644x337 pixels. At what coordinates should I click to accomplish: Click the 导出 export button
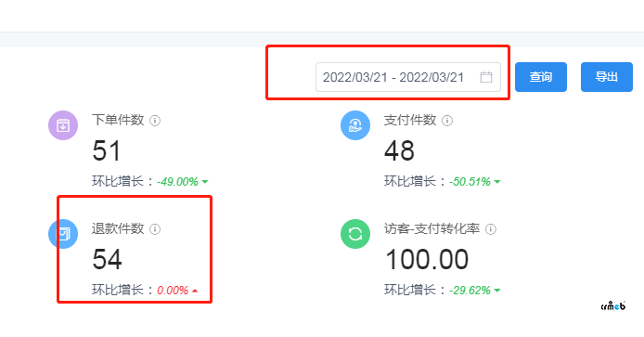[x=607, y=77]
